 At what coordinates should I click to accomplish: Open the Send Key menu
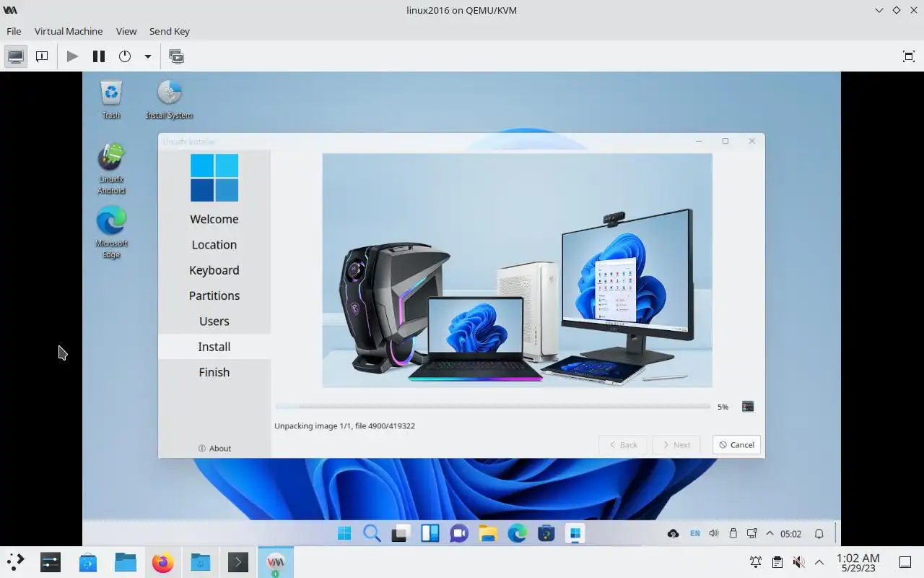(x=170, y=31)
